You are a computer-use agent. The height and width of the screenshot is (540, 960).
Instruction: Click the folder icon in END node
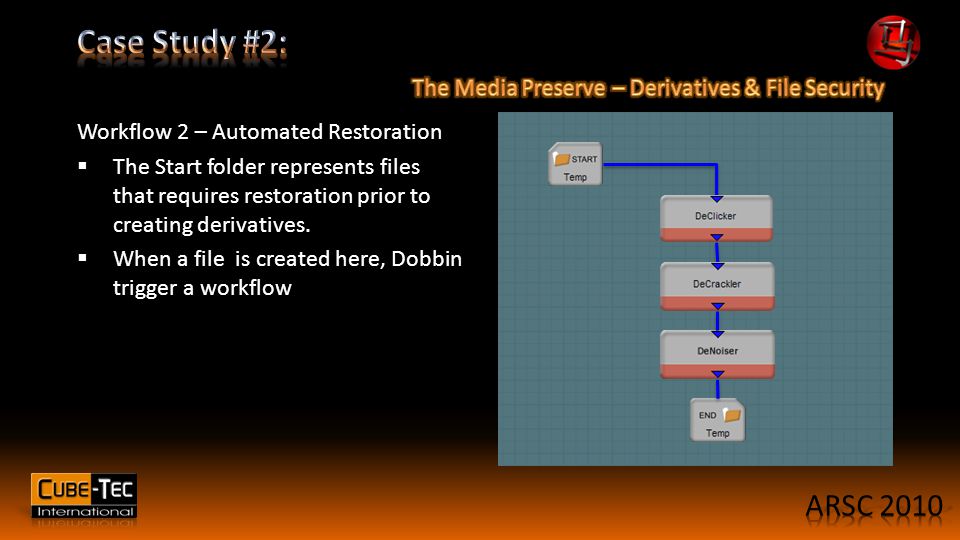tap(732, 415)
